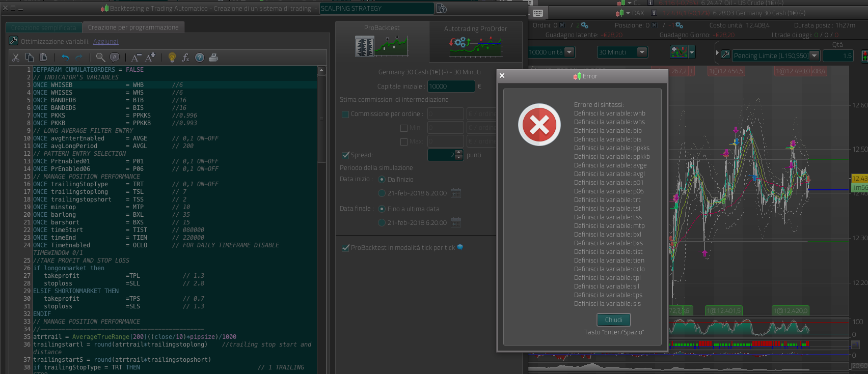
Task: Click the add indicator chart icon
Action: tap(679, 52)
